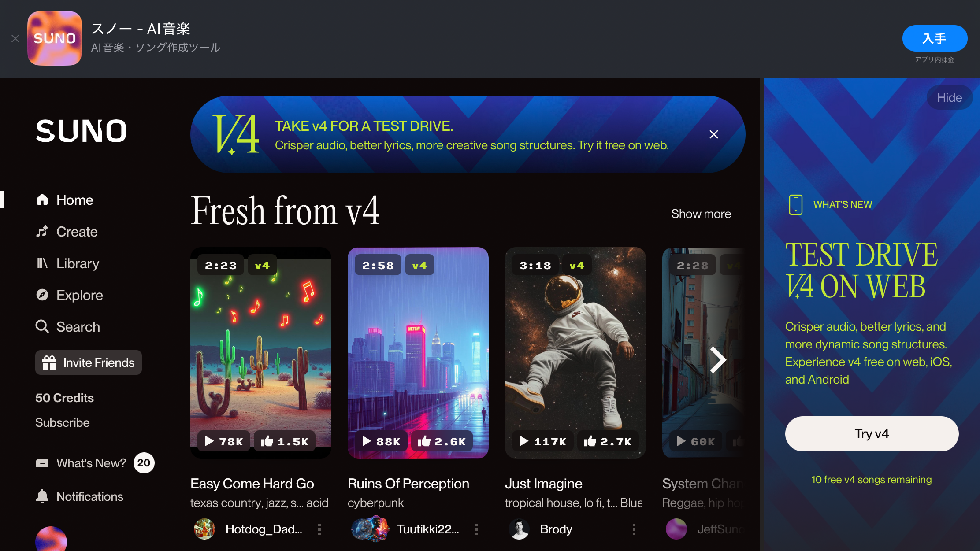The image size is (980, 551).
Task: Click the Suno app icon in top banner
Action: point(55,38)
